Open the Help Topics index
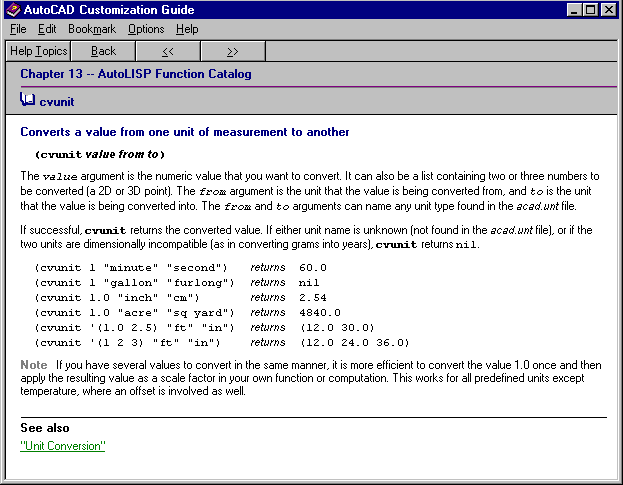 [38, 51]
